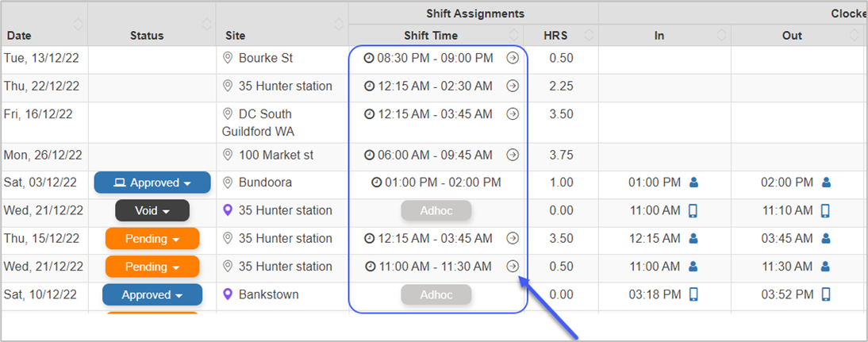This screenshot has height=342, width=868.
Task: Click purple pin on Void row
Action: coord(227,211)
